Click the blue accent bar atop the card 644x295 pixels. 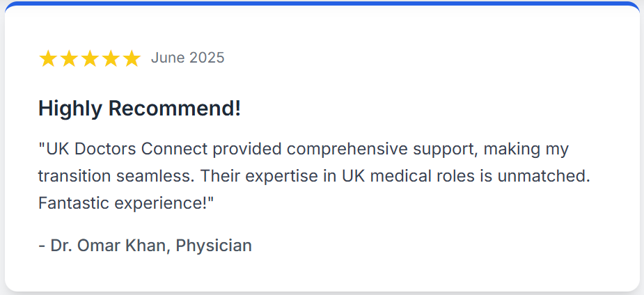[x=322, y=3]
